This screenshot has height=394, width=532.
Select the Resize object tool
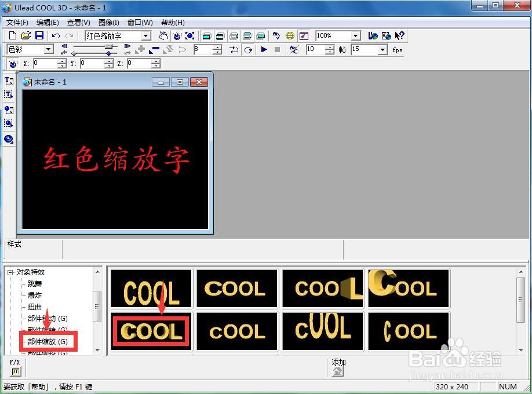point(190,35)
